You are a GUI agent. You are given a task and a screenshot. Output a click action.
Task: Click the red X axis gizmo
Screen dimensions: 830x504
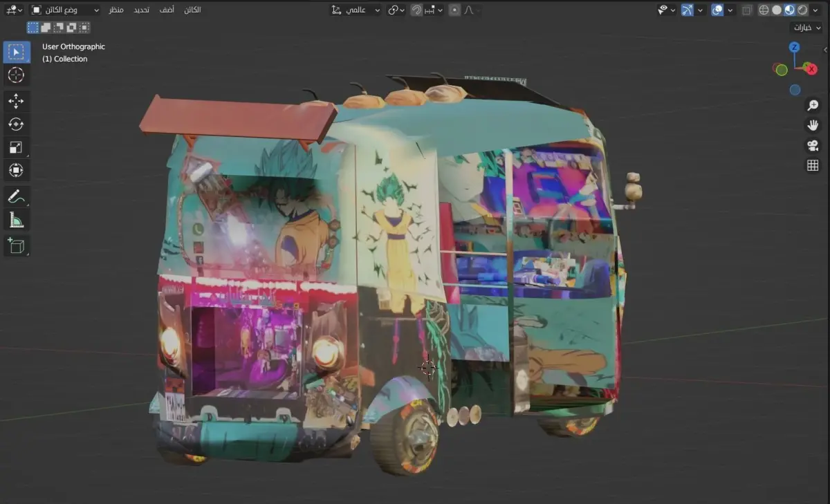811,69
